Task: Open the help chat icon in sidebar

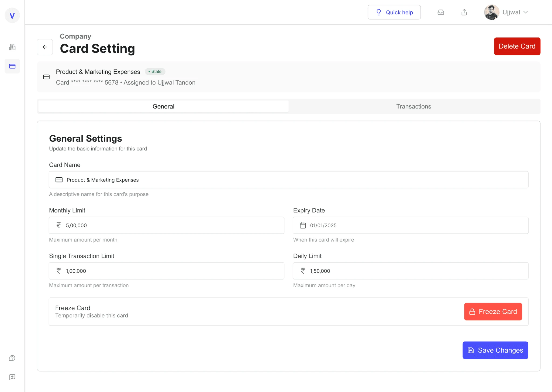Action: pyautogui.click(x=12, y=358)
